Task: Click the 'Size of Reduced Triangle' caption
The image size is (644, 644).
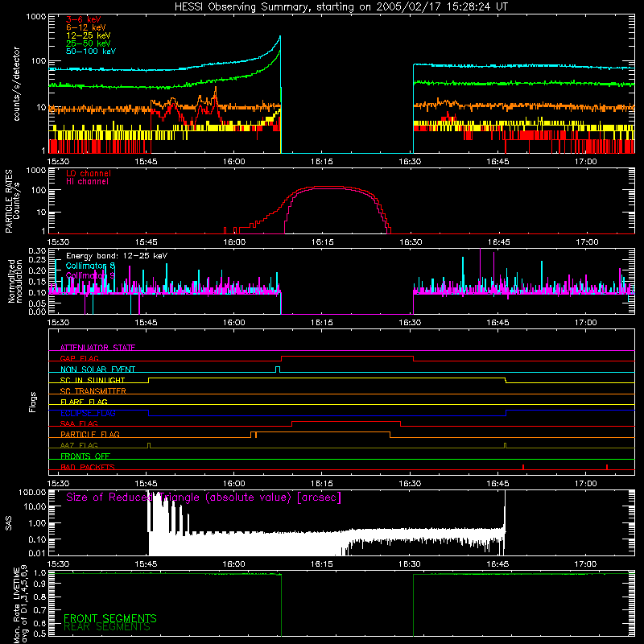Action: coord(204,497)
